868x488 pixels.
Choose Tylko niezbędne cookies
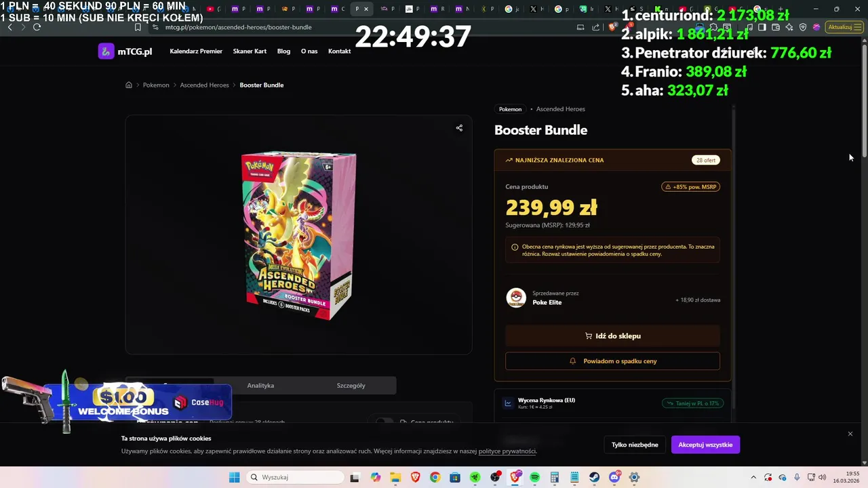pyautogui.click(x=635, y=445)
